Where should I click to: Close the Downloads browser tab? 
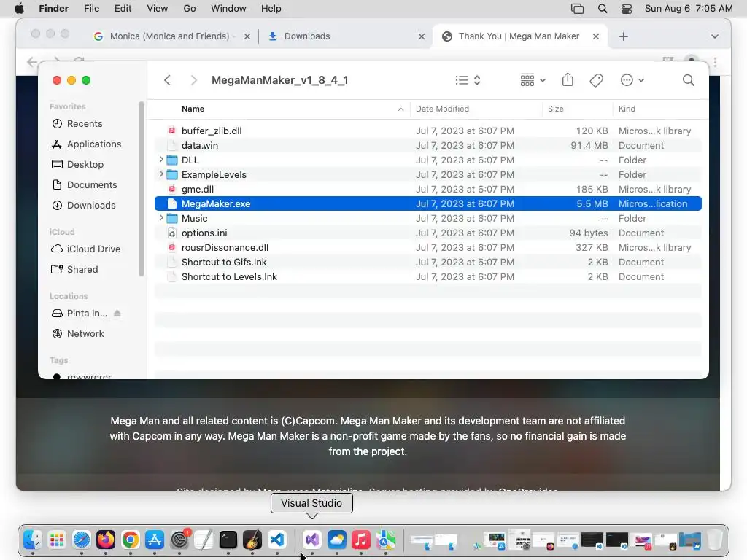421,36
